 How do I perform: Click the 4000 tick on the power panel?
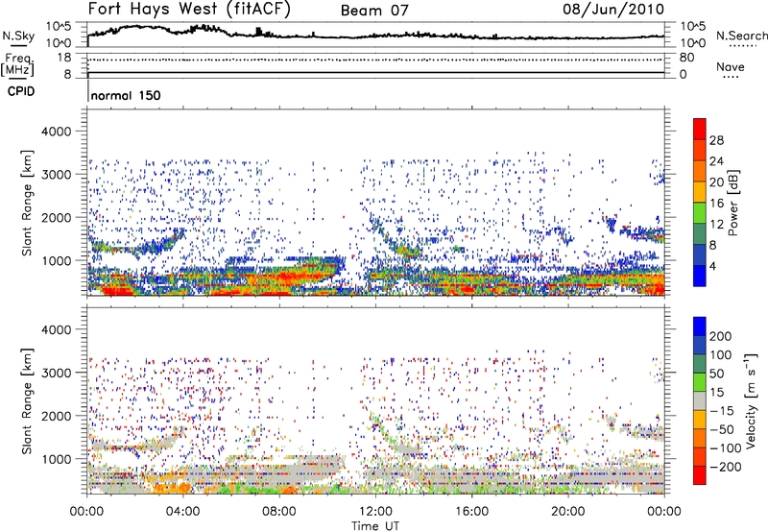[57, 132]
